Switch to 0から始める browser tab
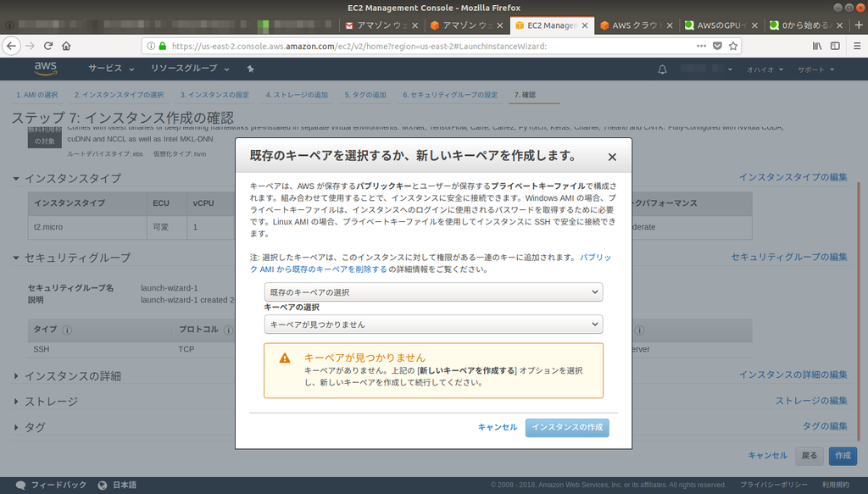Screen dimensions: 868x494 [x=805, y=25]
